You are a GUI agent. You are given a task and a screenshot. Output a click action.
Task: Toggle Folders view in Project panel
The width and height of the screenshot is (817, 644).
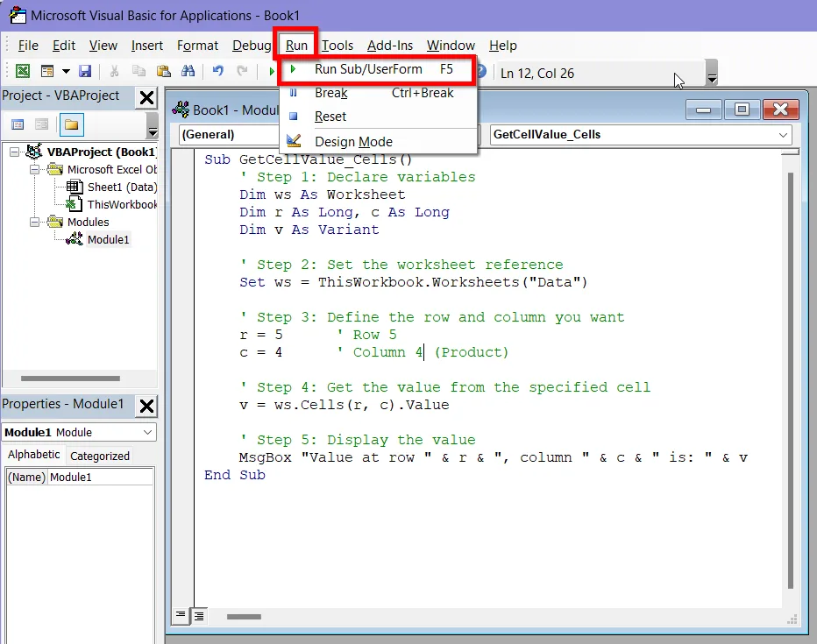[71, 125]
